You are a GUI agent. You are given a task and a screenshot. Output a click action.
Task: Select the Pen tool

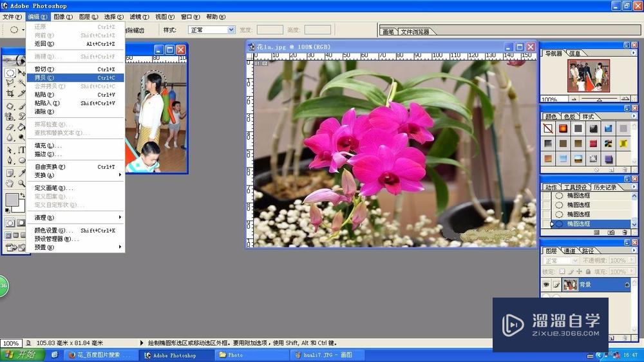(10, 160)
